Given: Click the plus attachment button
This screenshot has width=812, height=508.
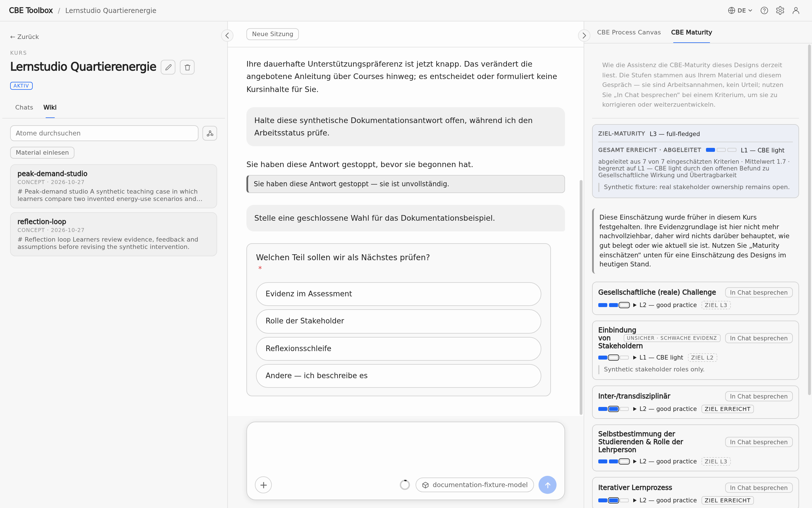Looking at the screenshot, I should (x=263, y=485).
